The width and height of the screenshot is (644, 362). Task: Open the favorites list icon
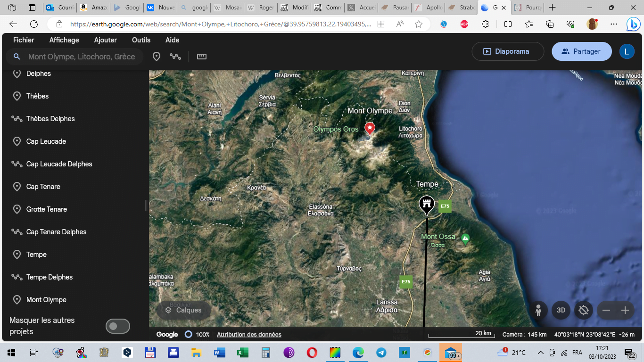pos(529,24)
